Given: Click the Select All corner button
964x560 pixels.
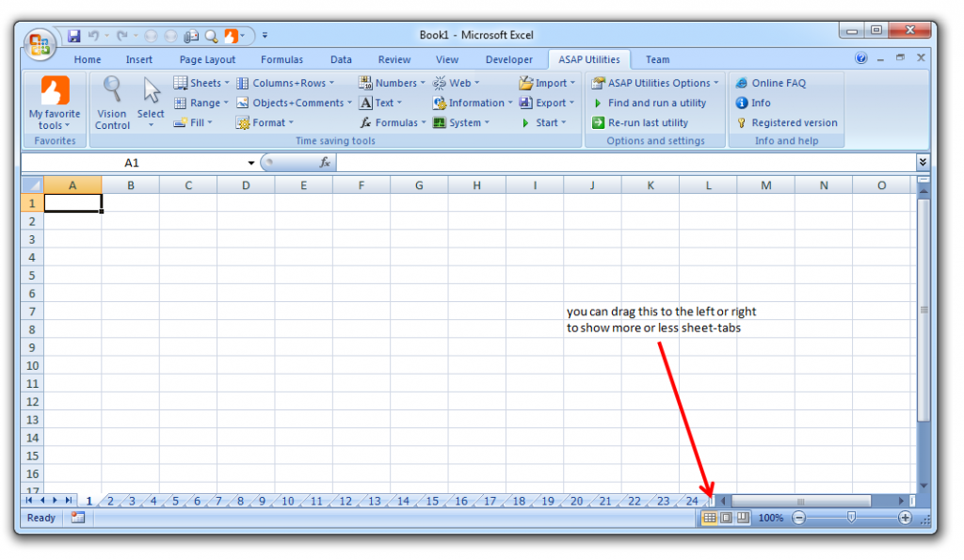Looking at the screenshot, I should (33, 185).
